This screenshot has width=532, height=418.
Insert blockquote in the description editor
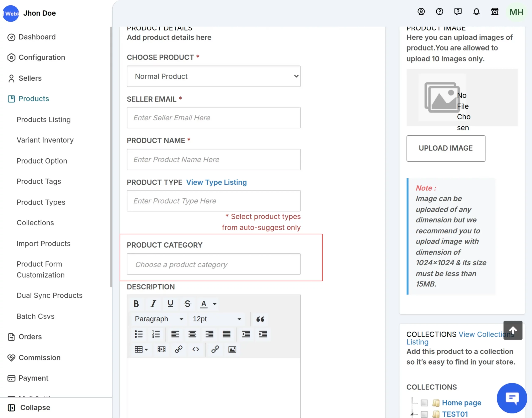(260, 319)
